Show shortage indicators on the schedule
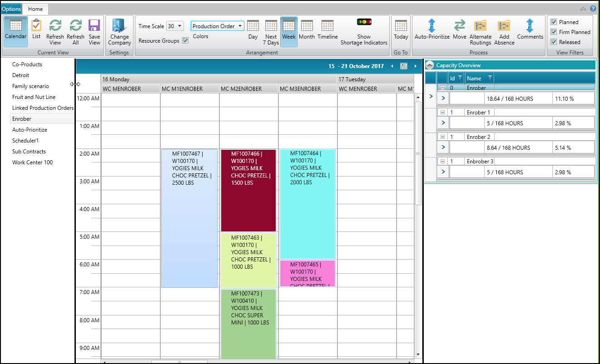Screen dimensions: 600x364 click(363, 30)
